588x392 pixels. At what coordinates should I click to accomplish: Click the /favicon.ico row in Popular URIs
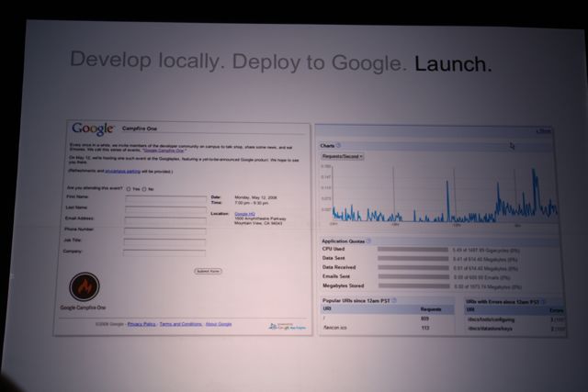388,328
